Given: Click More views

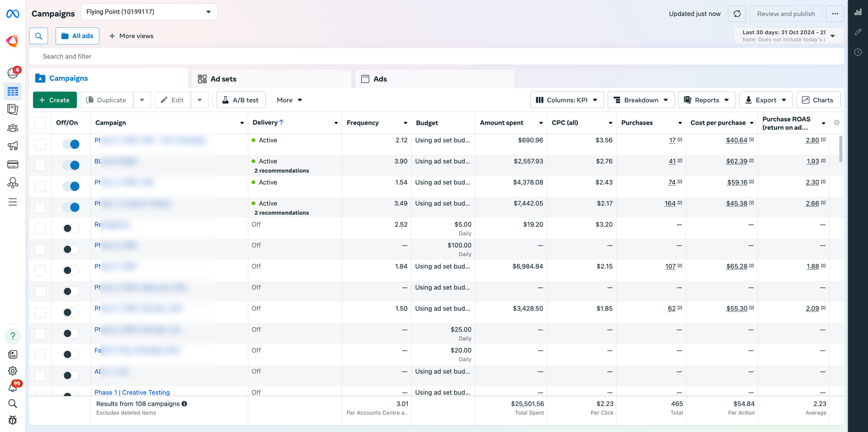Looking at the screenshot, I should [131, 36].
